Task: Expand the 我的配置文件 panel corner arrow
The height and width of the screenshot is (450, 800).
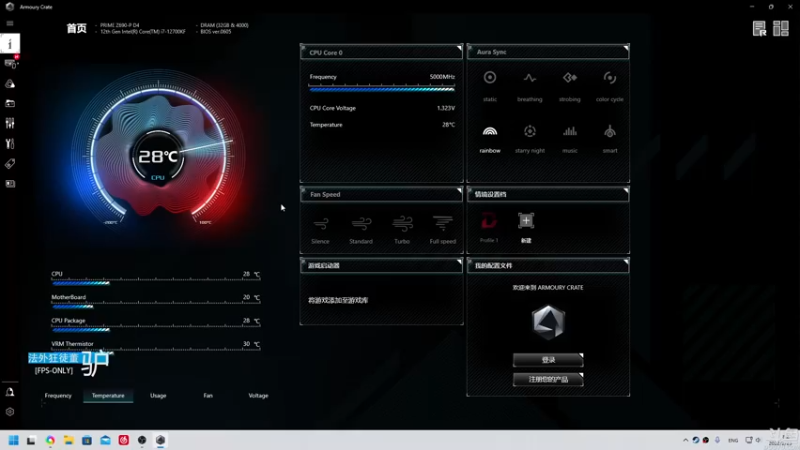Action: click(626, 262)
